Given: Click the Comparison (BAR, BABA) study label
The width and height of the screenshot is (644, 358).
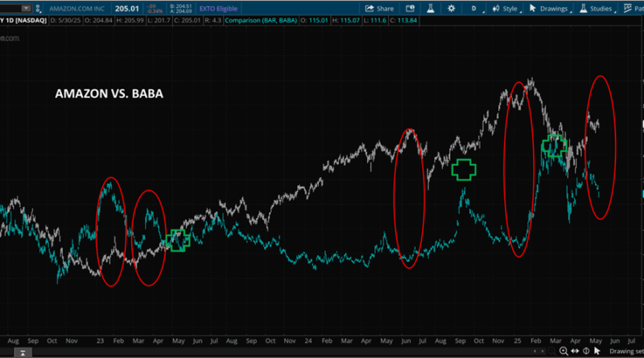Looking at the screenshot, I should [x=261, y=21].
